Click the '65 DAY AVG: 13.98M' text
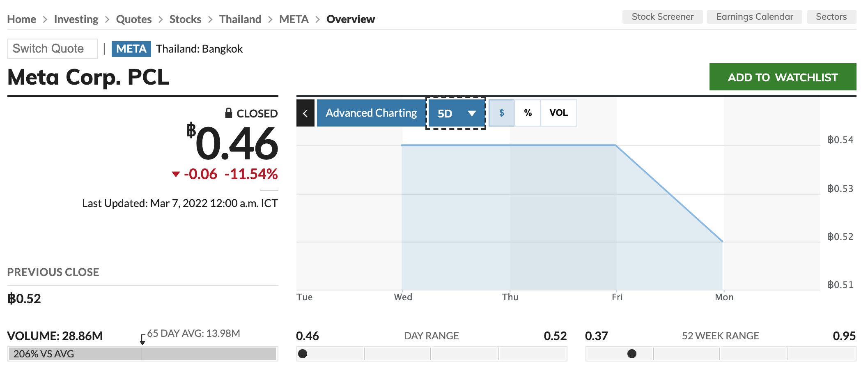The width and height of the screenshot is (868, 373). (194, 334)
